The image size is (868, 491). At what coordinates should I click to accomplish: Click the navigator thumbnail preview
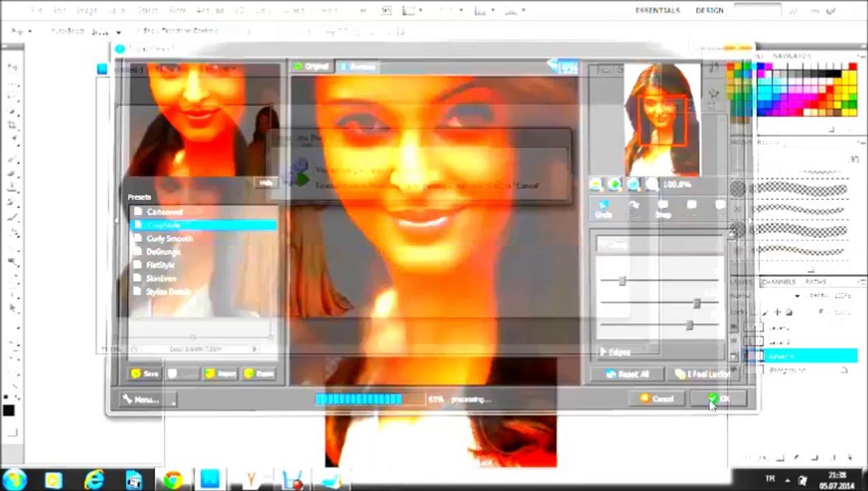pos(661,119)
